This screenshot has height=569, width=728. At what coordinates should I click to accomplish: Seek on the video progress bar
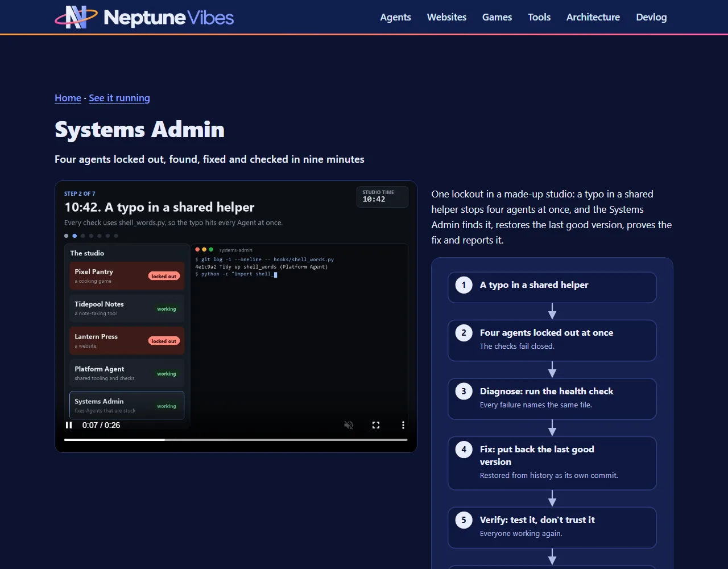[235, 440]
